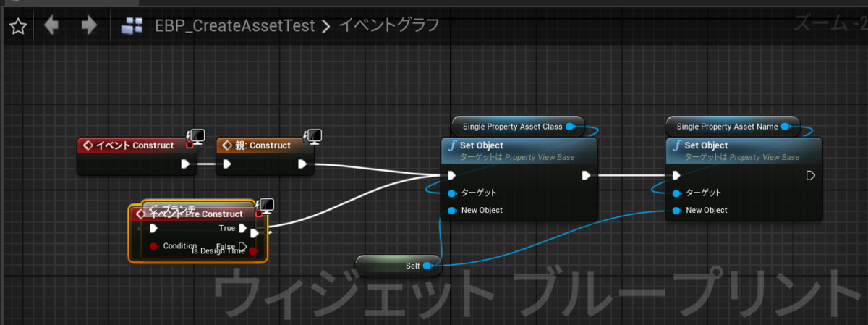This screenshot has width=868, height=325.
Task: Click monitor icon above Pre Construct node
Action: tap(265, 206)
